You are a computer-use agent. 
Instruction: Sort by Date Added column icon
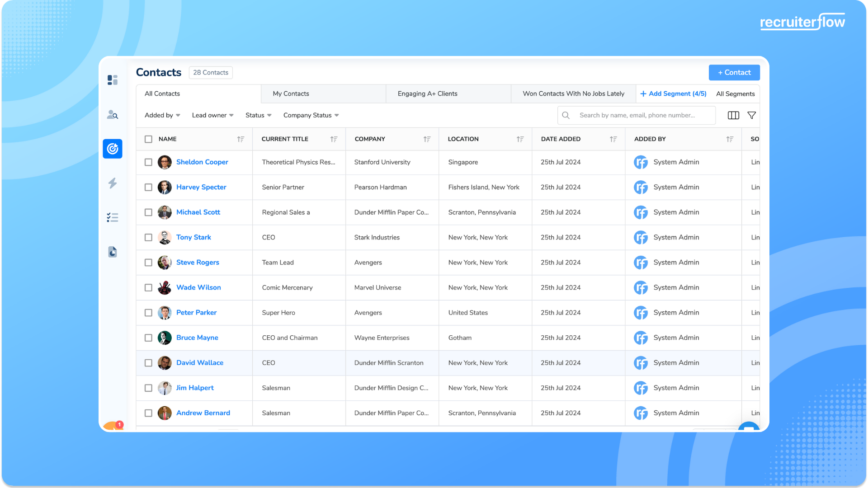coord(613,139)
